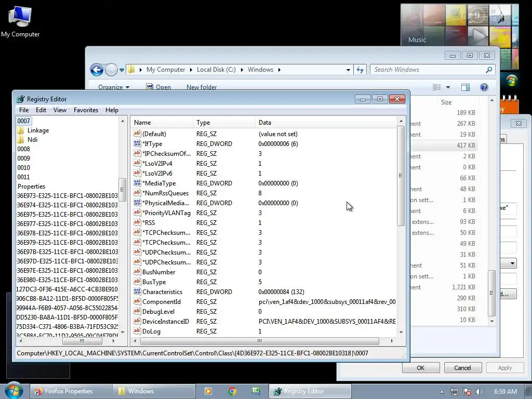Click the tree pane vertical scrollbar thumb
Viewport: 532px width, 399px height.
123,190
